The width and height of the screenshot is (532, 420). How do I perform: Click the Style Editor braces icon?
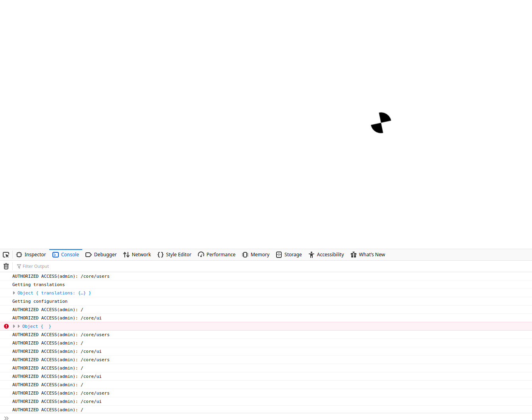pyautogui.click(x=161, y=254)
